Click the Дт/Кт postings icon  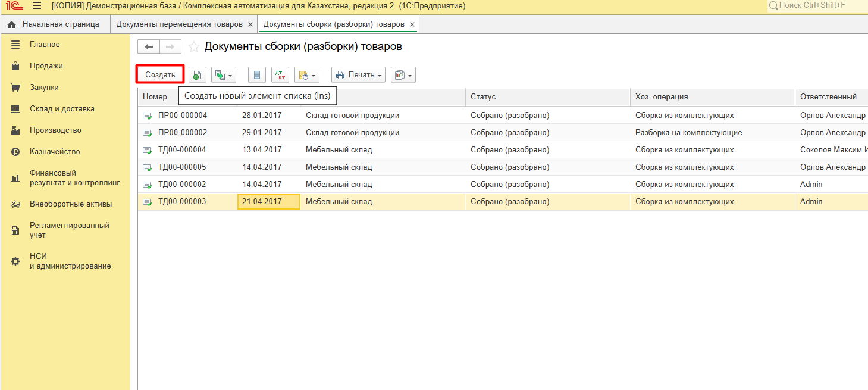280,75
